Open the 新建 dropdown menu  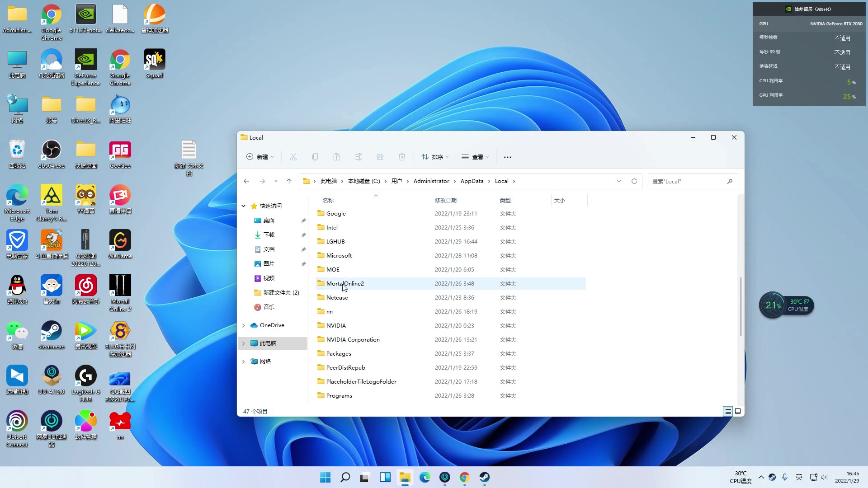pyautogui.click(x=260, y=157)
